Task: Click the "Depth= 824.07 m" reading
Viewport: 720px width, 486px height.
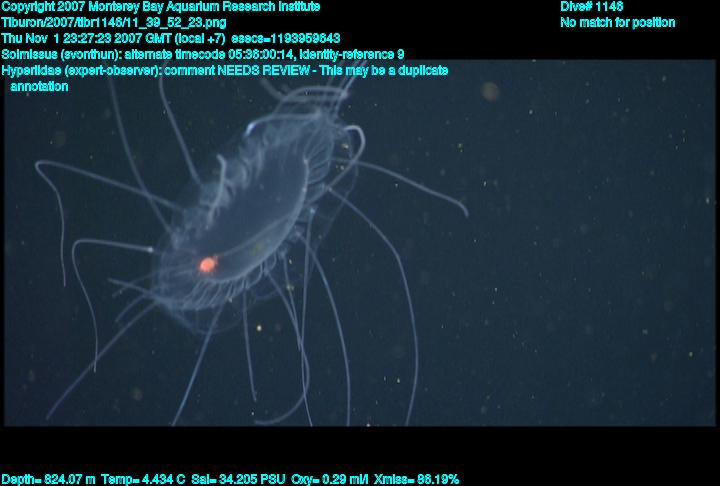Action: coord(49,479)
